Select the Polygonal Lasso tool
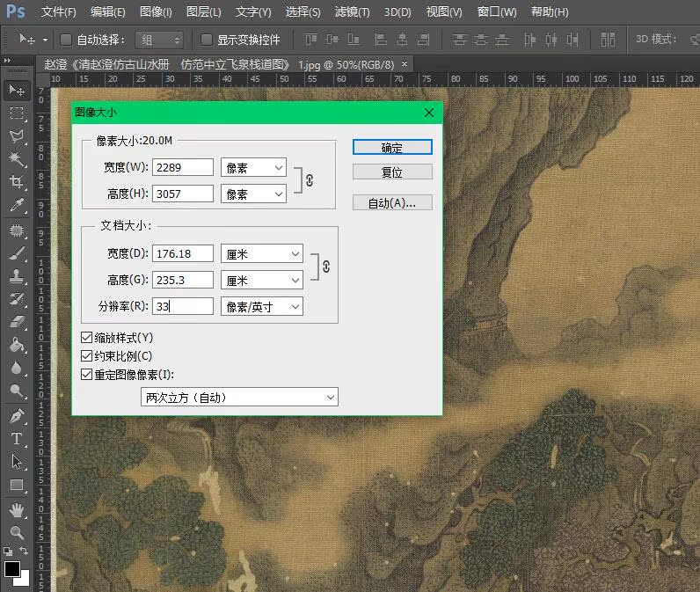The image size is (700, 592). coord(17,136)
